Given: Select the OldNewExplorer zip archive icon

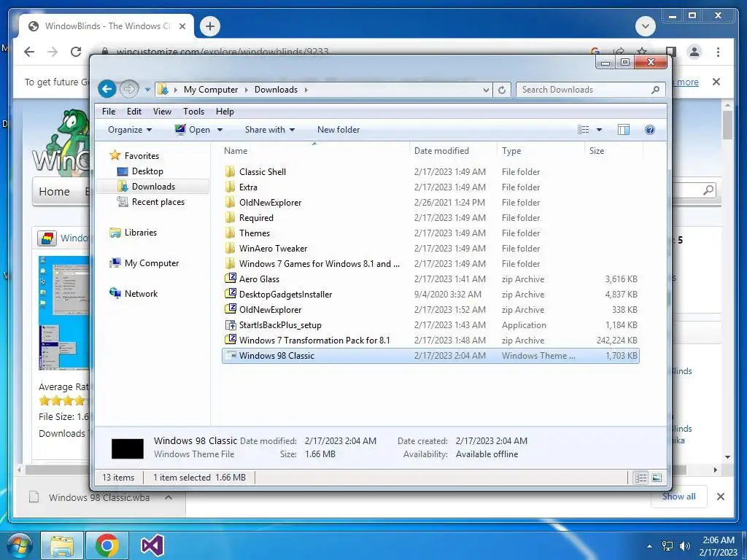Looking at the screenshot, I should click(230, 309).
